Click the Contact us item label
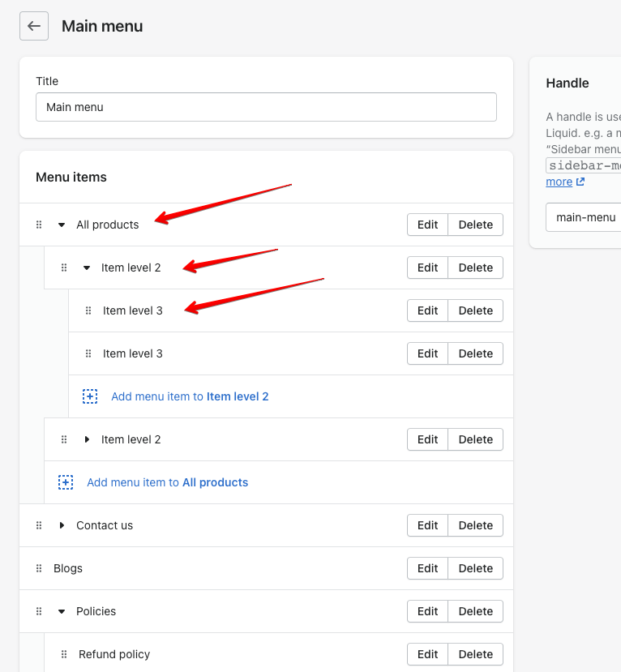Image resolution: width=621 pixels, height=672 pixels. 105,525
